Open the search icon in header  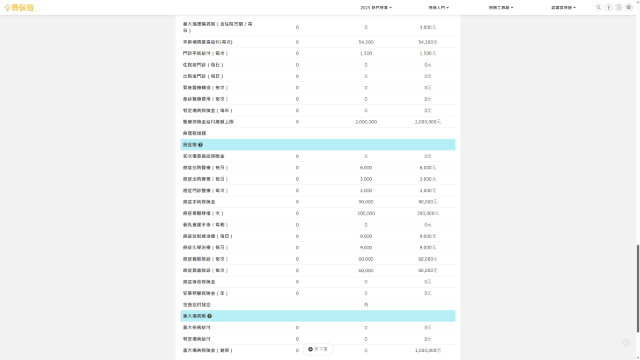pos(598,7)
